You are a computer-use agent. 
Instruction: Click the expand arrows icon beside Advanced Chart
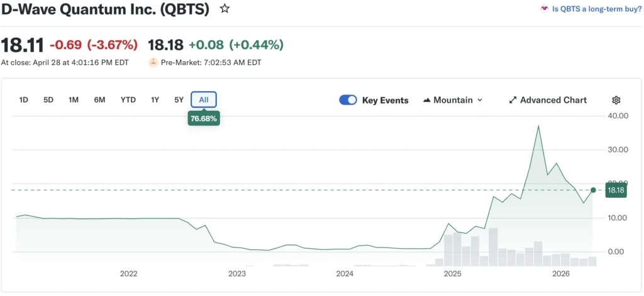(513, 100)
